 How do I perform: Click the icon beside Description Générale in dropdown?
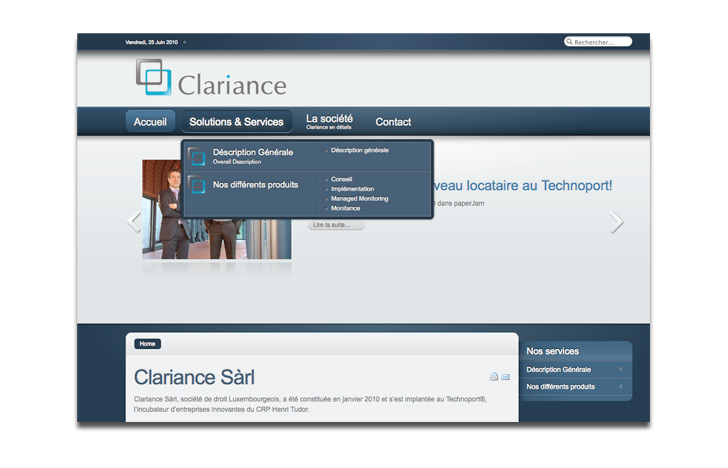click(x=197, y=156)
